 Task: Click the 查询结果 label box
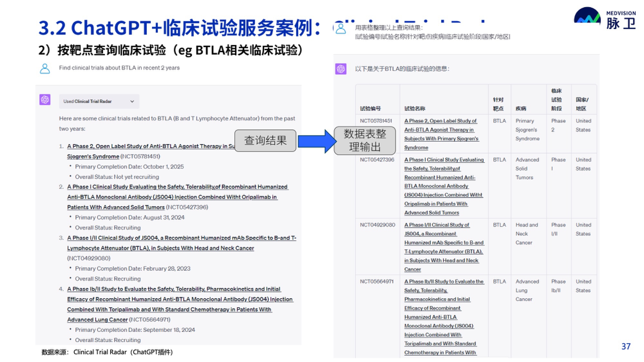(265, 141)
